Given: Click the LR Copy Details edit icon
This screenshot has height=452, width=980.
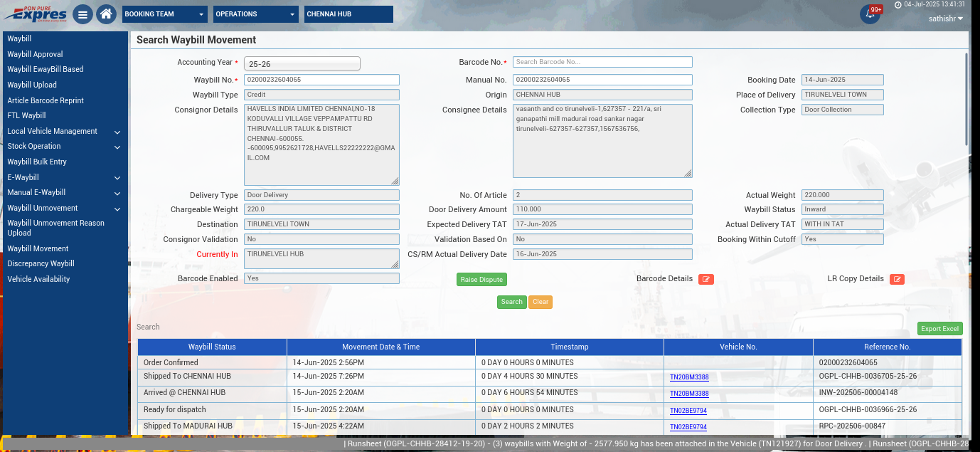Looking at the screenshot, I should click(897, 279).
